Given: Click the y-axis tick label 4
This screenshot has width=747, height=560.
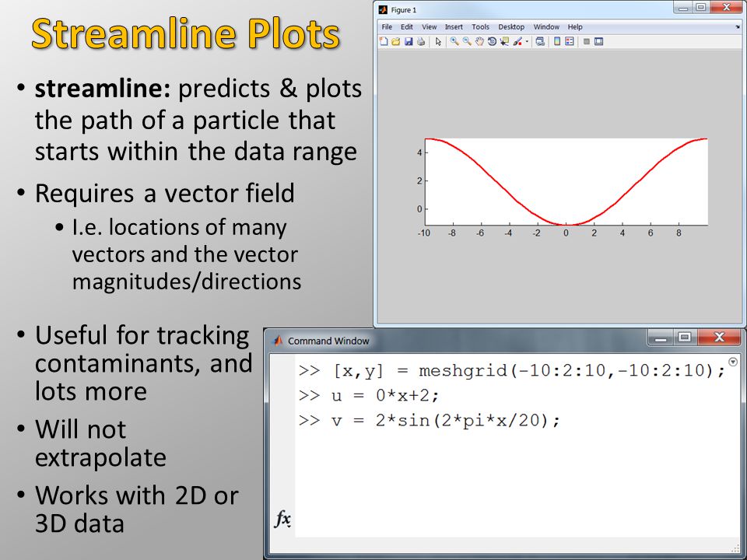Looking at the screenshot, I should point(419,153).
